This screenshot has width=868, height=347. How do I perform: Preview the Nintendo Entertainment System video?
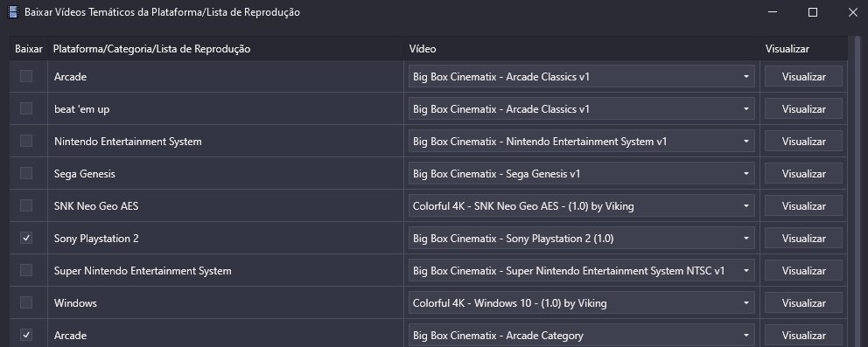coord(804,142)
